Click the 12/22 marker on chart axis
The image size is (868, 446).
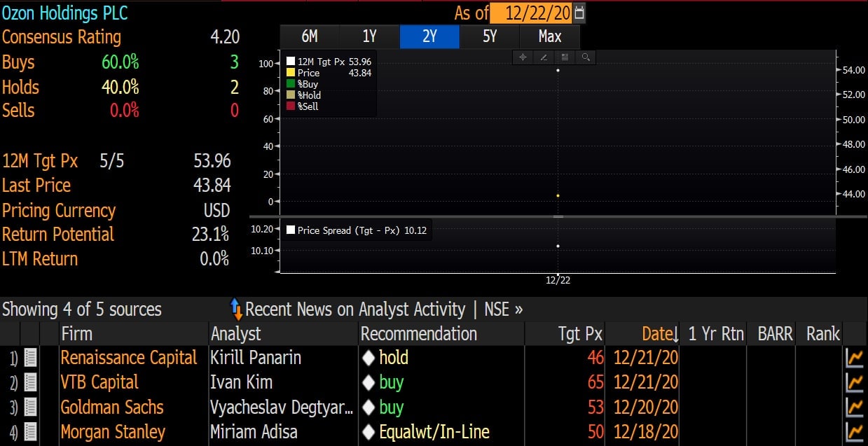pyautogui.click(x=558, y=280)
